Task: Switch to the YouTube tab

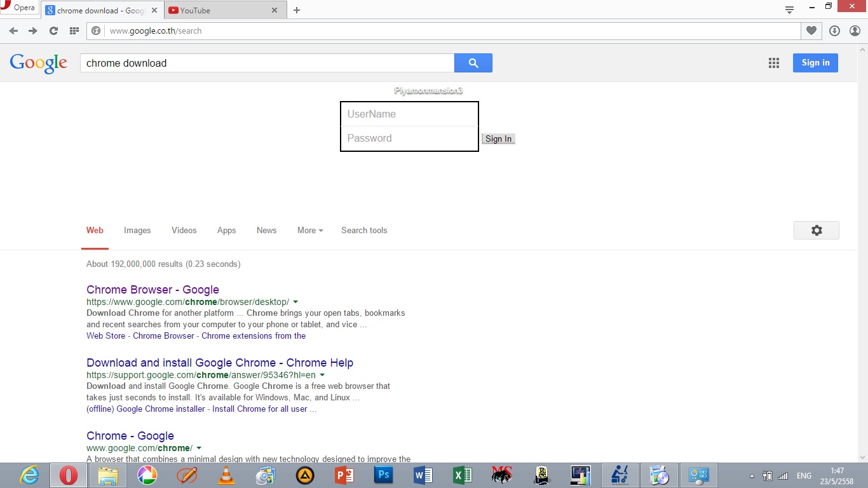Action: 219,10
